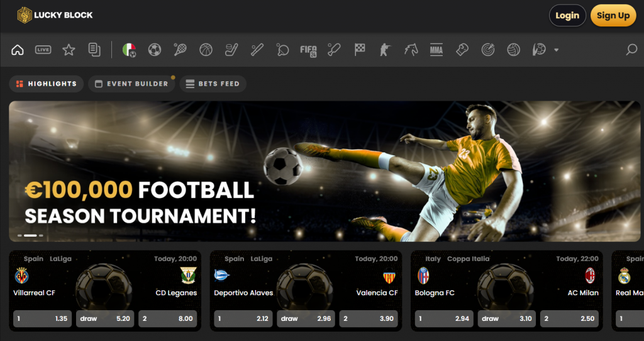Select the ice hockey sport icon
Screen dimensions: 644x341
pyautogui.click(x=231, y=50)
